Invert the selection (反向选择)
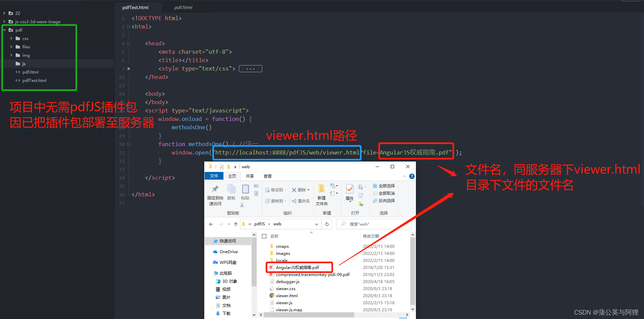 pos(384,200)
